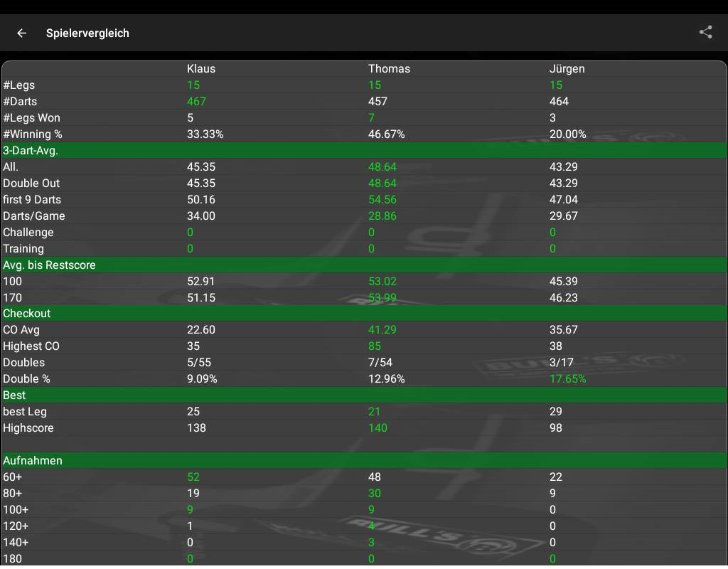Click the #Legs Won row label
This screenshot has width=728, height=569.
point(32,118)
